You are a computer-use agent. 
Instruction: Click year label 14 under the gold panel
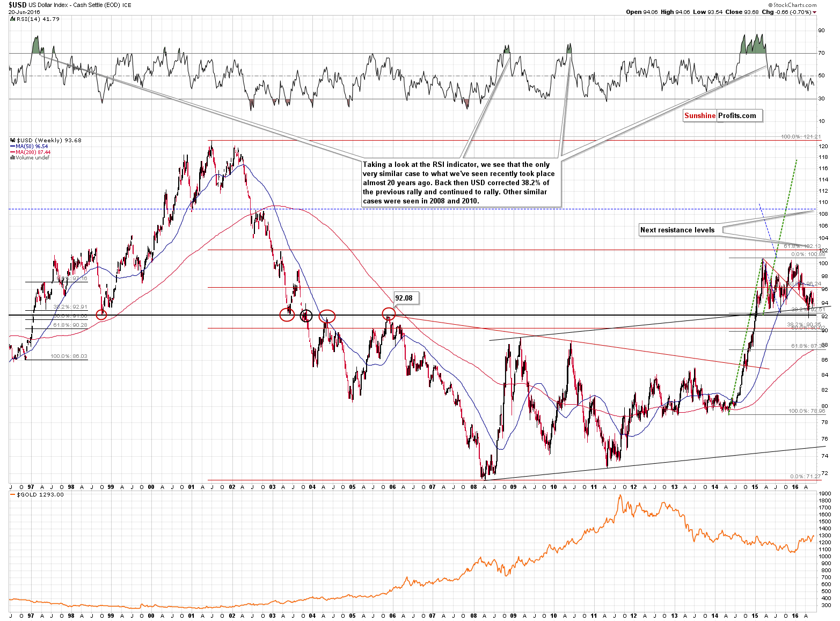click(x=714, y=616)
